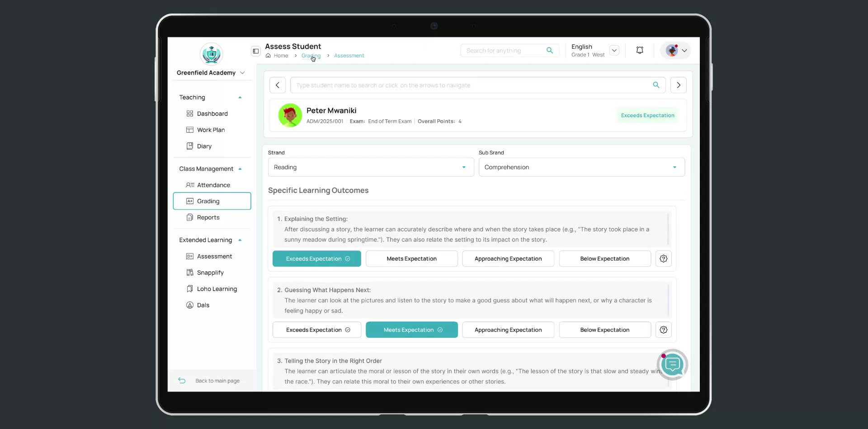The image size is (868, 429).
Task: Click the sidebar collapse icon near Assess Student
Action: coord(255,51)
